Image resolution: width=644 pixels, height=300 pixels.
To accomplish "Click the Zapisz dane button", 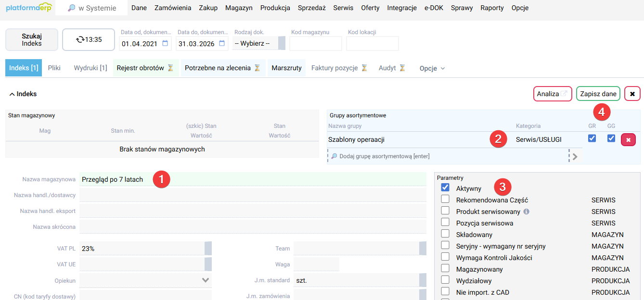I will (x=598, y=94).
